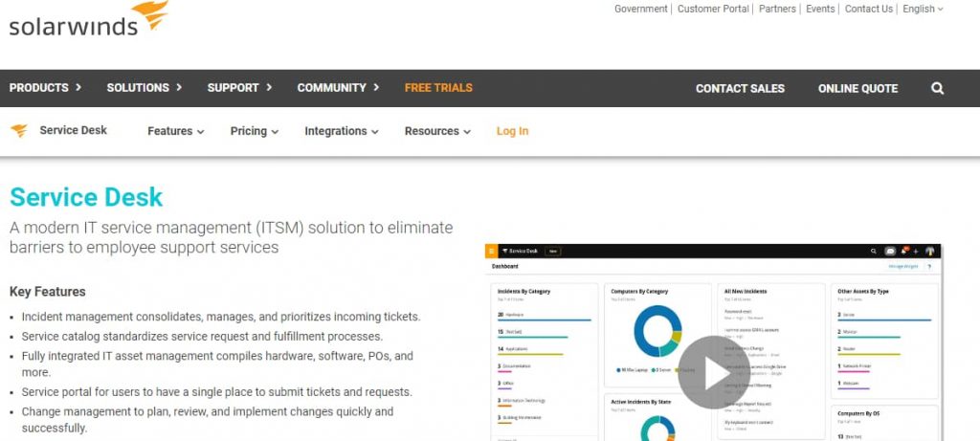This screenshot has width=980, height=441.
Task: Open the English language selector
Action: pos(923,9)
